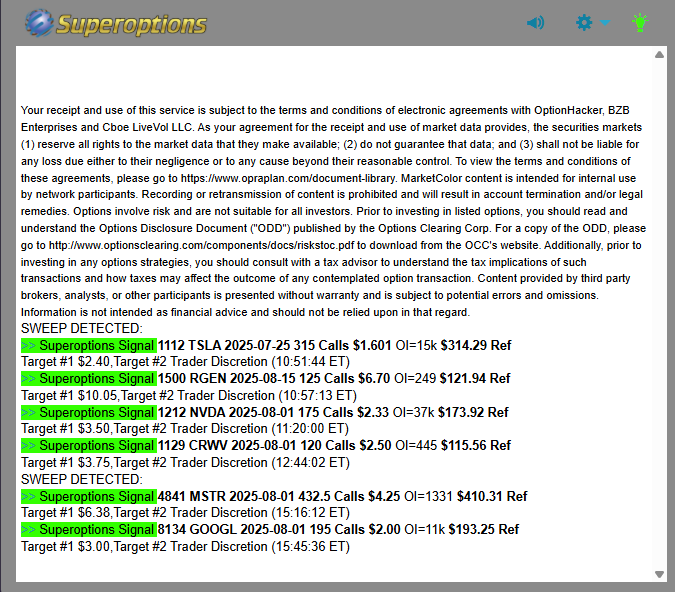Click the green Superoptions Signal badge for TSLA

(88, 345)
